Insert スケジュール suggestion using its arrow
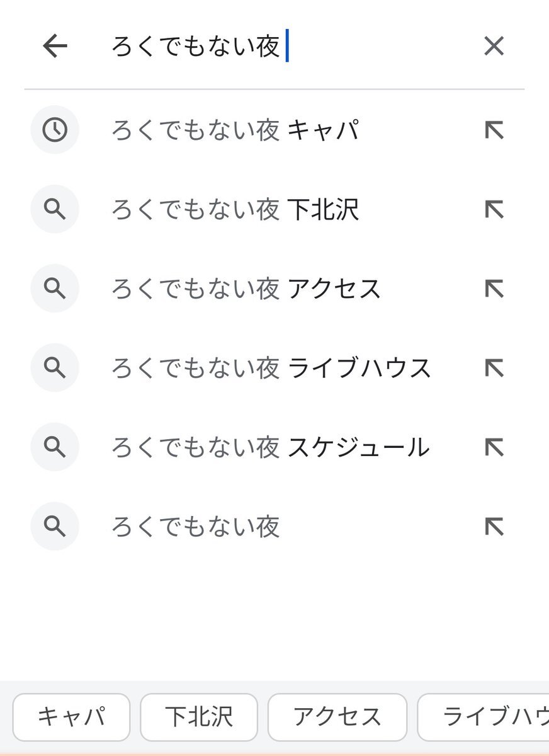 494,448
